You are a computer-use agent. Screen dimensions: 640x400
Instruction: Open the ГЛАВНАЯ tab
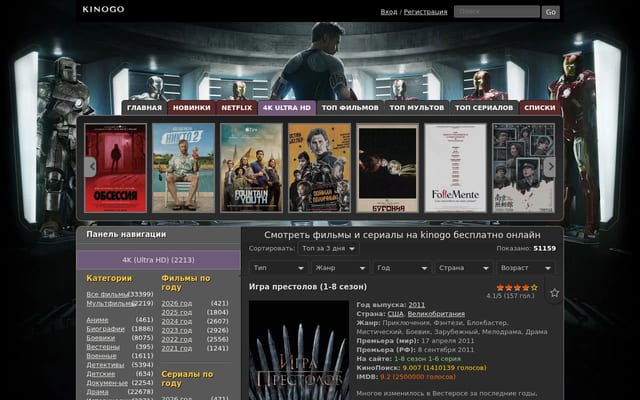[x=144, y=108]
